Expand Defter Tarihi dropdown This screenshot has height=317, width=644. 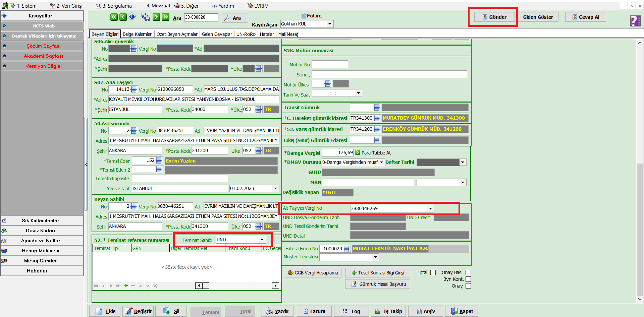click(463, 163)
